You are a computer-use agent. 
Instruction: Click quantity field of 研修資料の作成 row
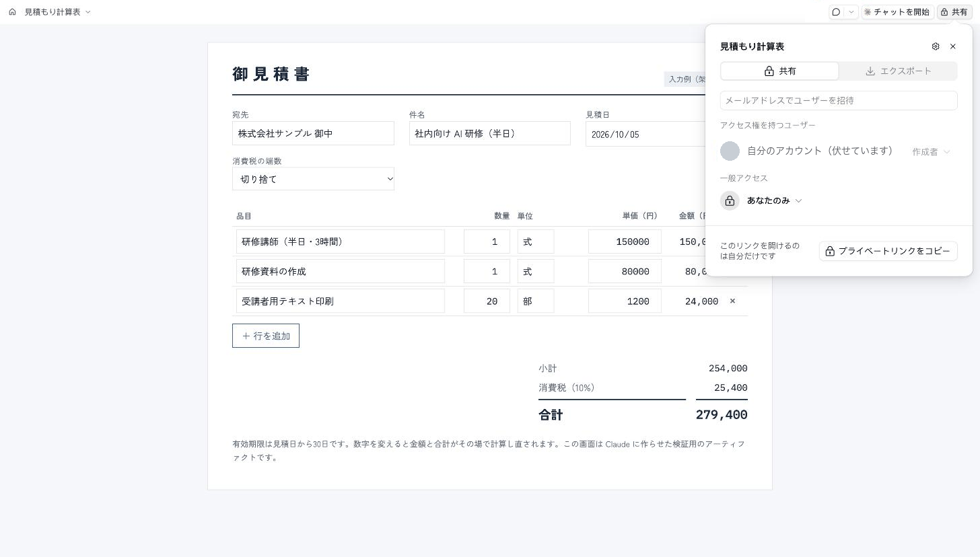(487, 271)
